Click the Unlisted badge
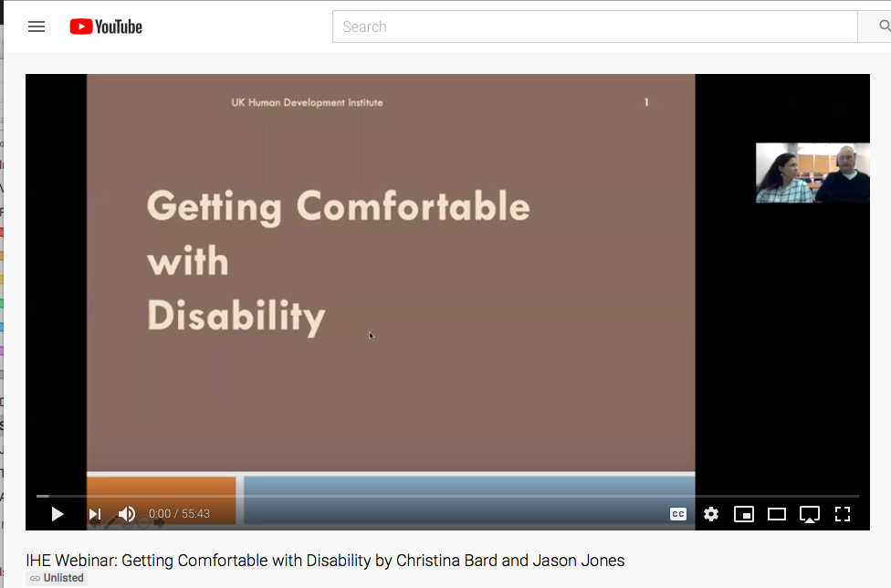The height and width of the screenshot is (588, 891). coord(56,577)
